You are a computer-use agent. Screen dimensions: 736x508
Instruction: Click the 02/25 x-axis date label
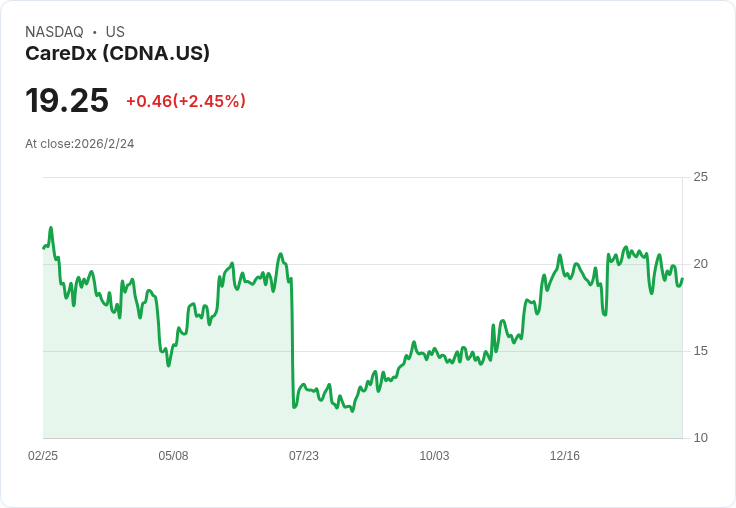[43, 456]
